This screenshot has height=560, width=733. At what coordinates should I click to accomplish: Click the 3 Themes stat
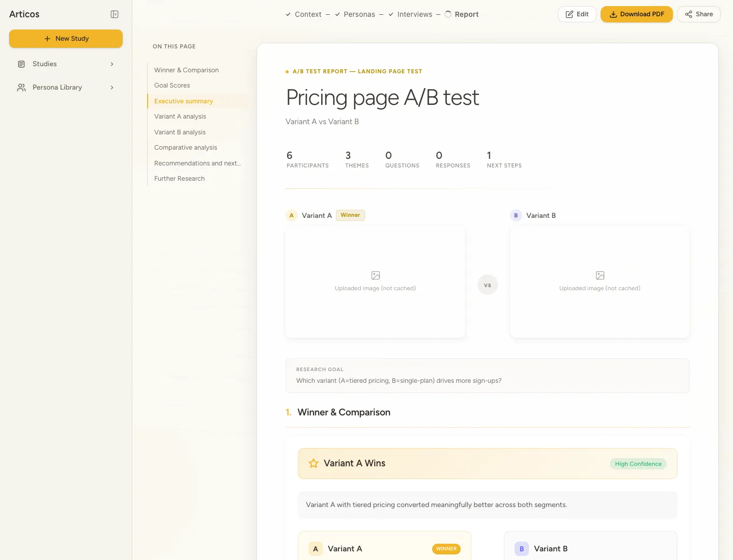357,159
